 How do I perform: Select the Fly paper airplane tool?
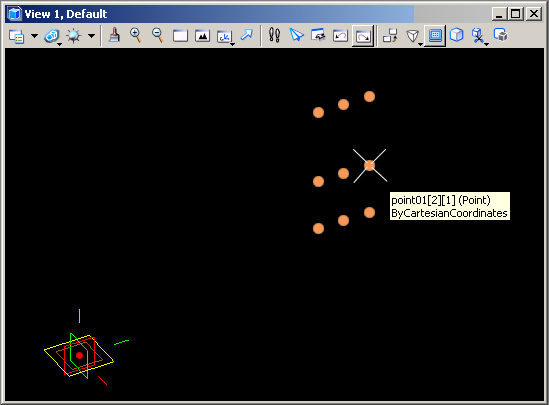(x=296, y=35)
